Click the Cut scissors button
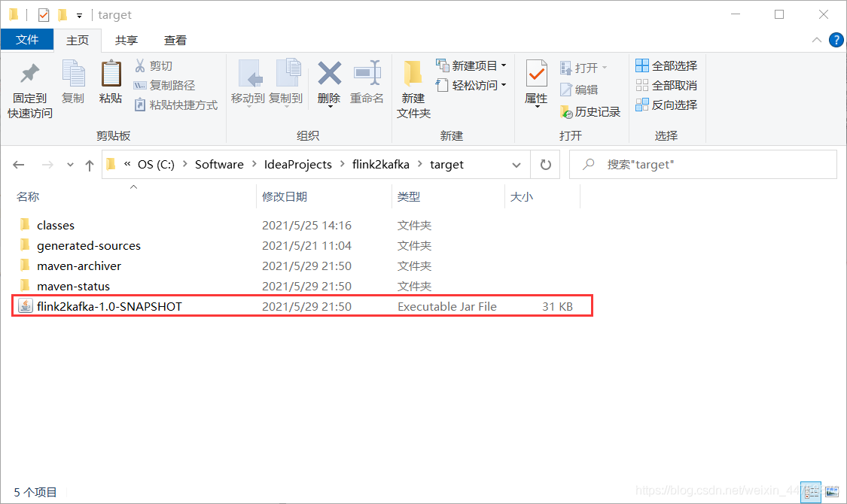 154,66
